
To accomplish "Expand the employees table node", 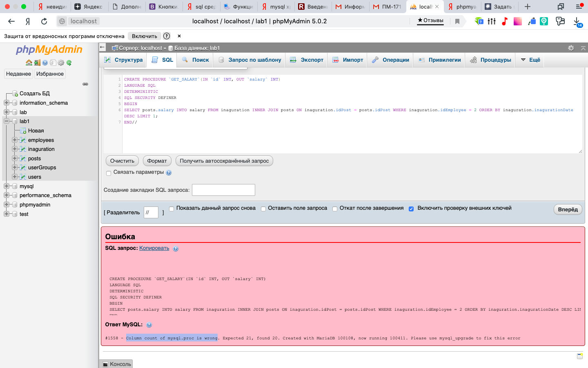I will (x=15, y=140).
